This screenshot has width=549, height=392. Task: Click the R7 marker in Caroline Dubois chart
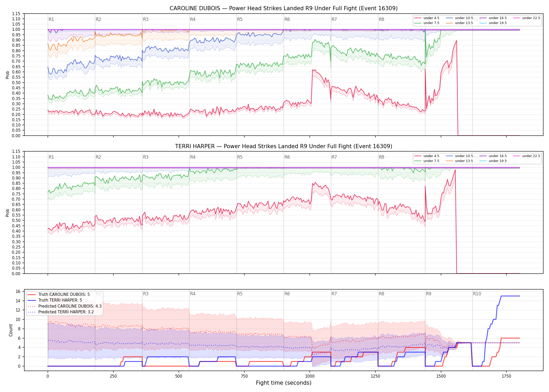point(334,19)
